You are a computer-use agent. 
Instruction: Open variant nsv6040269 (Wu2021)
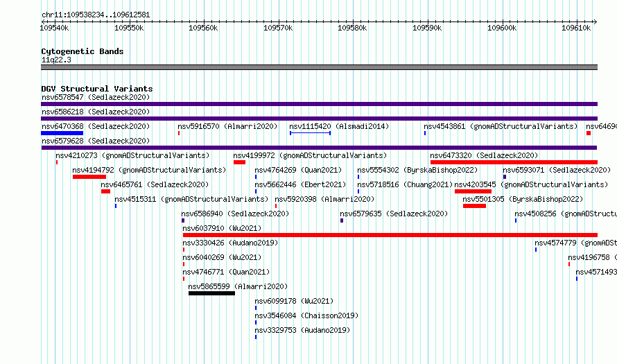tap(222, 257)
